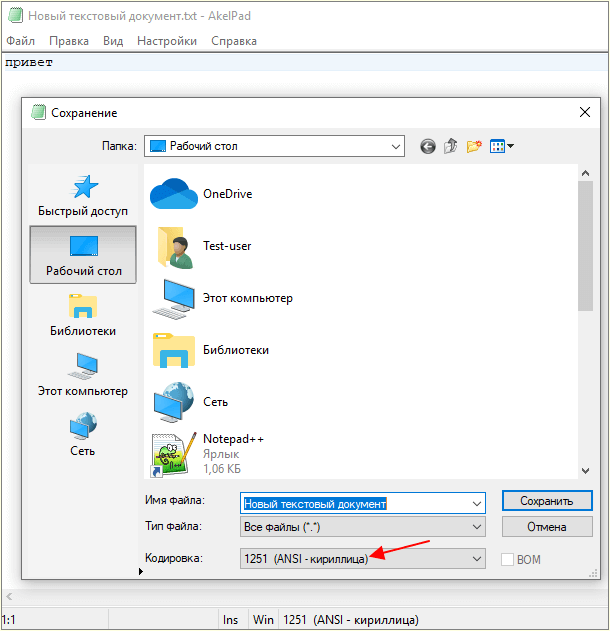Open the Справка menu
The height and width of the screenshot is (631, 610).
point(234,41)
